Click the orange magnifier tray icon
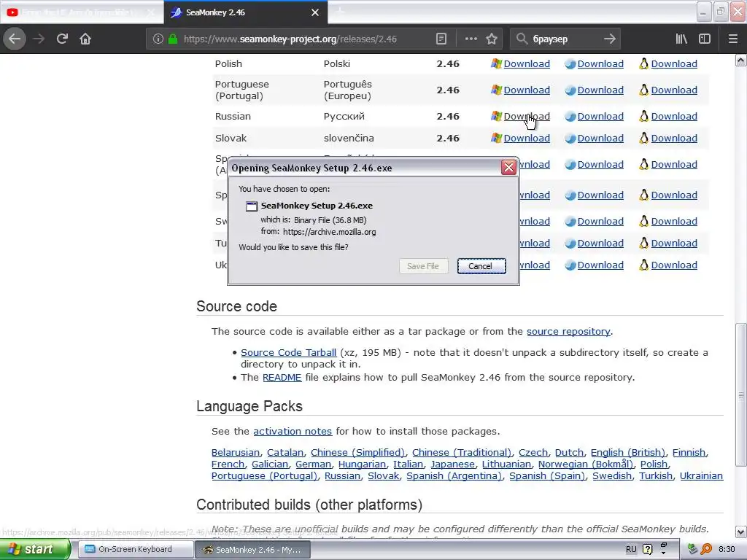The width and height of the screenshot is (747, 560). pyautogui.click(x=706, y=550)
